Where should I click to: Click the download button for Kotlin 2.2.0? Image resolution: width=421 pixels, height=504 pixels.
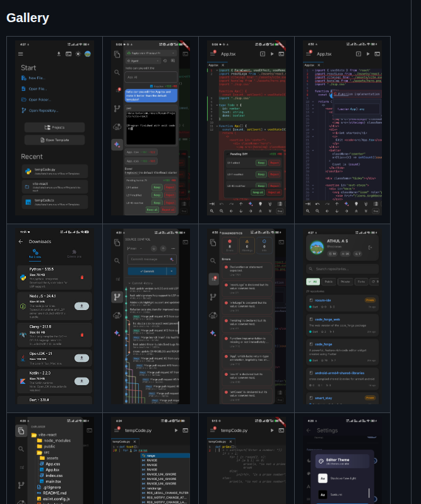81,381
